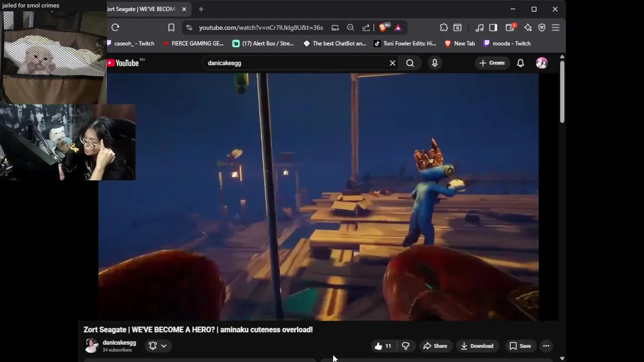
Task: Open the mooda - Twitch bookmark
Action: pos(507,44)
